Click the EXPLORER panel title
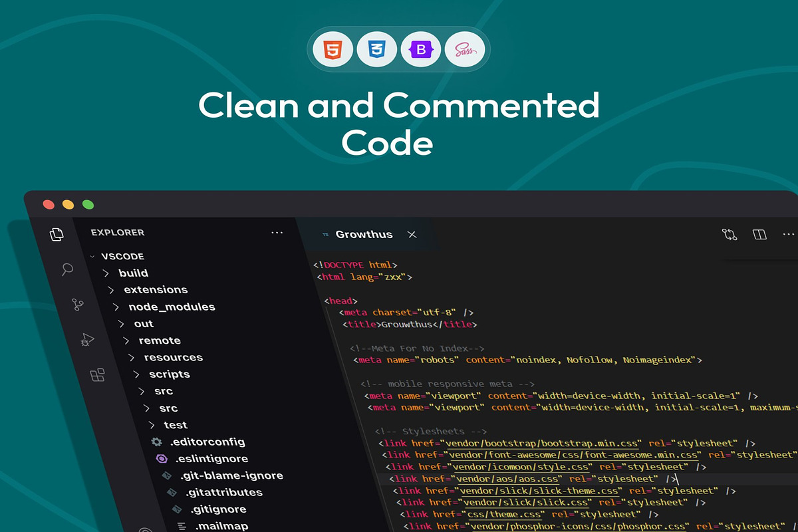 118,233
